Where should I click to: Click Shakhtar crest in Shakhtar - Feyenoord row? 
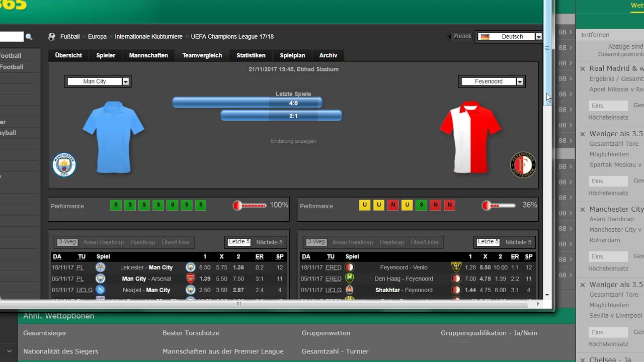pos(349,290)
